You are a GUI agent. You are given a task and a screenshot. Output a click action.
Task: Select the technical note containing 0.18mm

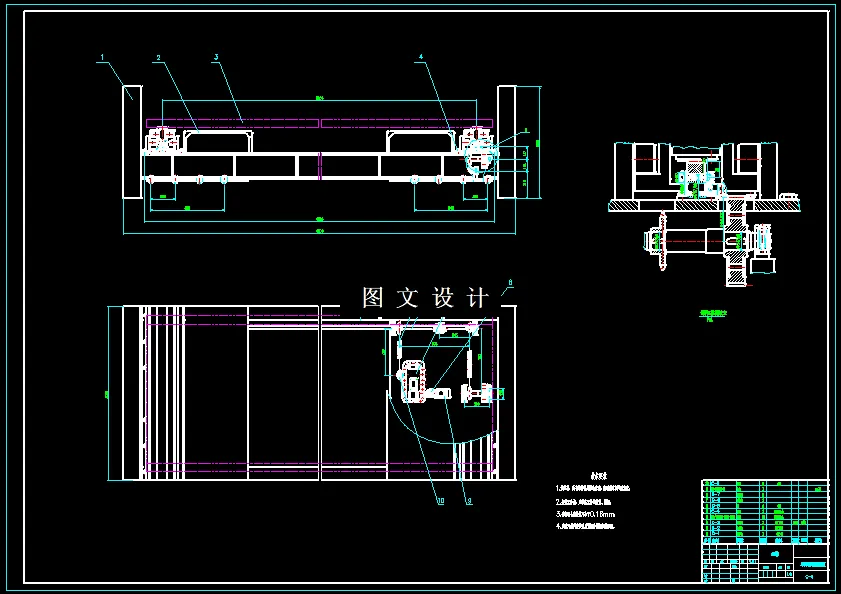(585, 514)
